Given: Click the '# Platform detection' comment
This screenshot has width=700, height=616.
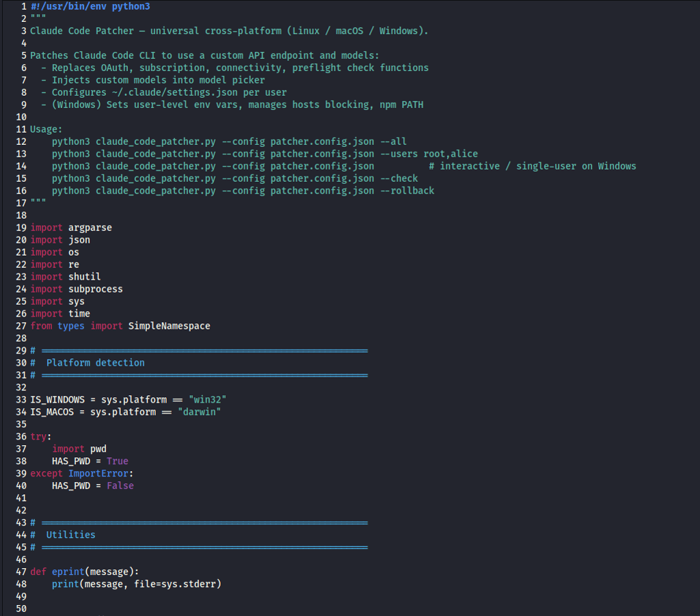Looking at the screenshot, I should 87,362.
